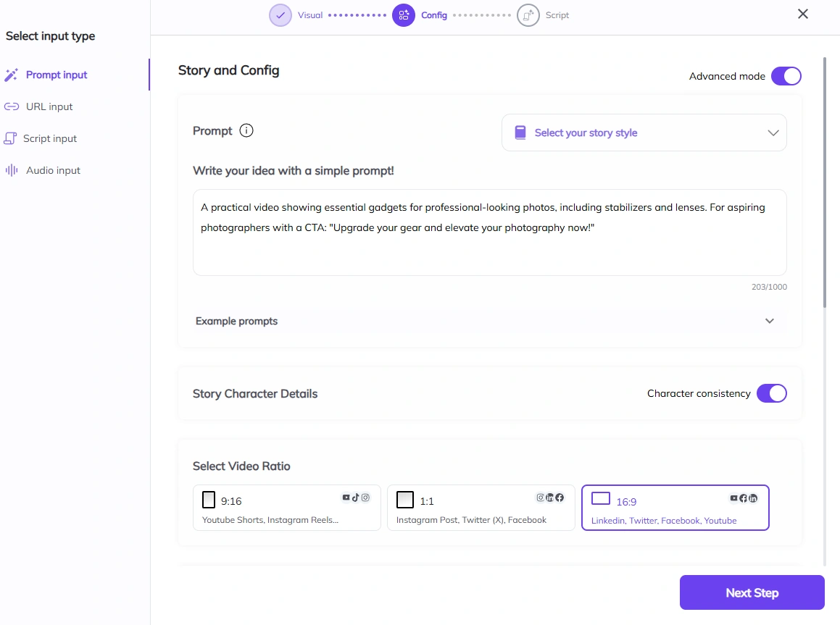The width and height of the screenshot is (840, 625).
Task: Click YouTube icon in 16:9 card
Action: [734, 498]
